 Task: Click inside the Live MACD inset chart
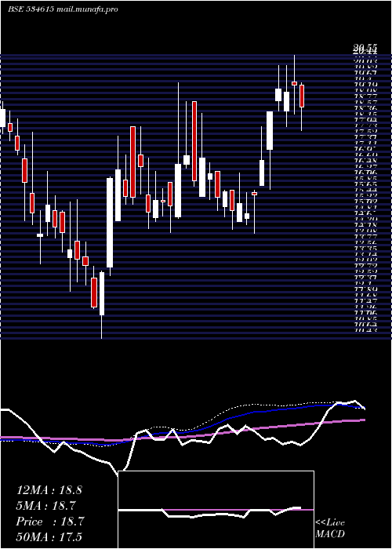(216, 510)
